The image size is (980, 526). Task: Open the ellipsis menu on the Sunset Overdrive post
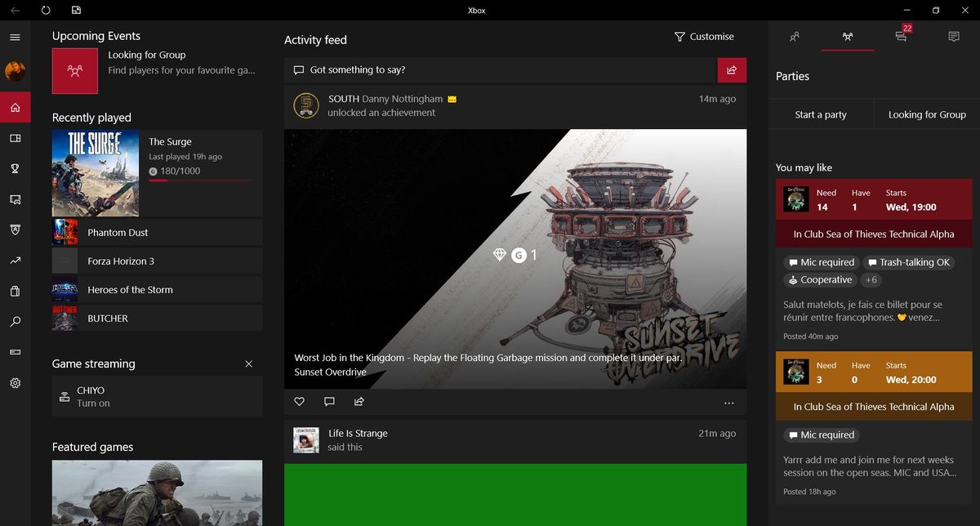[x=728, y=403]
